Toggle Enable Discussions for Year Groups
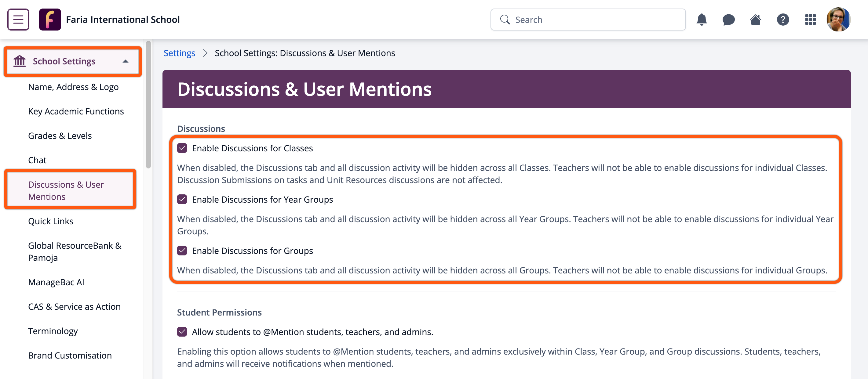This screenshot has width=868, height=379. 182,200
